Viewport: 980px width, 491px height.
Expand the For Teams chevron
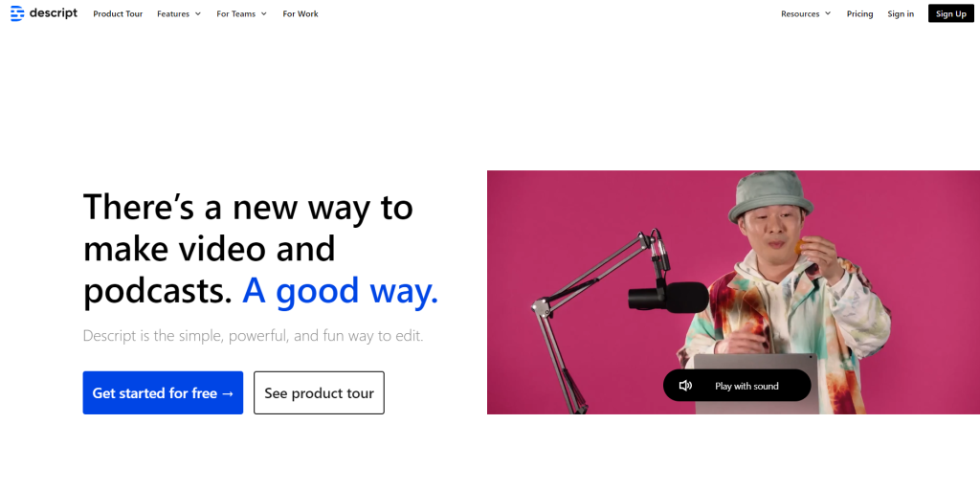pos(263,14)
